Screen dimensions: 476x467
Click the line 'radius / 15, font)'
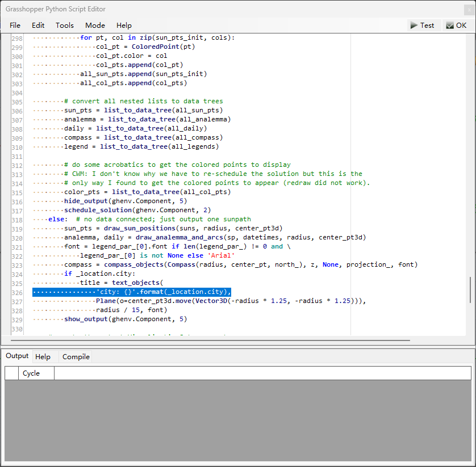click(131, 310)
